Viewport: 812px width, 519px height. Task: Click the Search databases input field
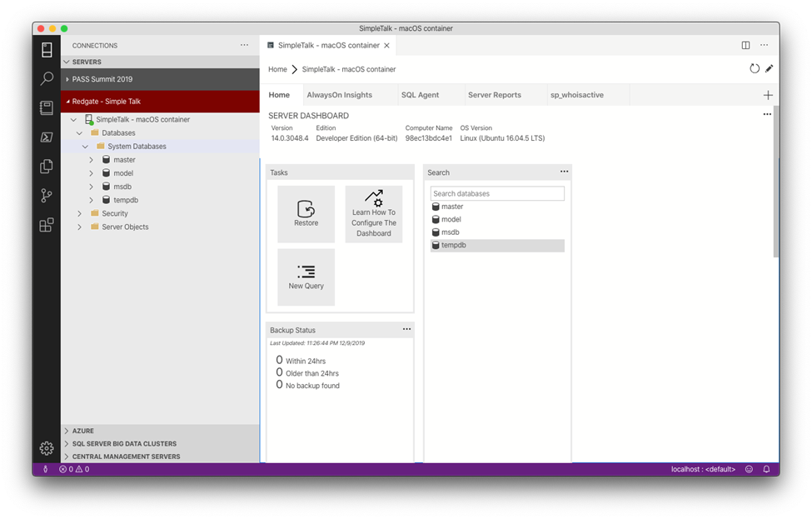point(497,194)
